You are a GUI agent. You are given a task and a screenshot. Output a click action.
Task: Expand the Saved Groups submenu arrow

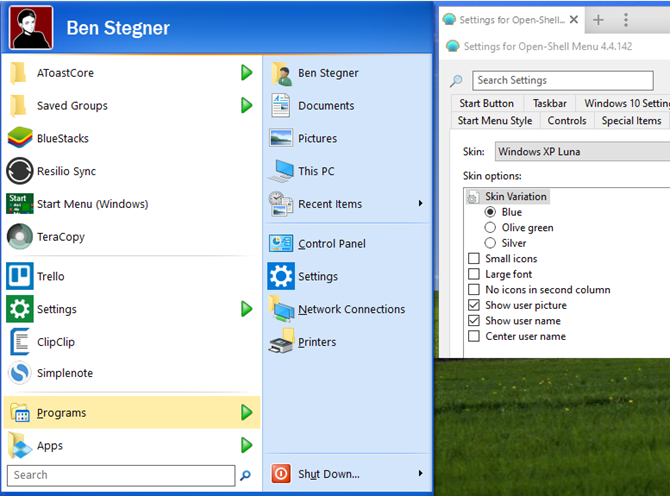[x=247, y=105]
